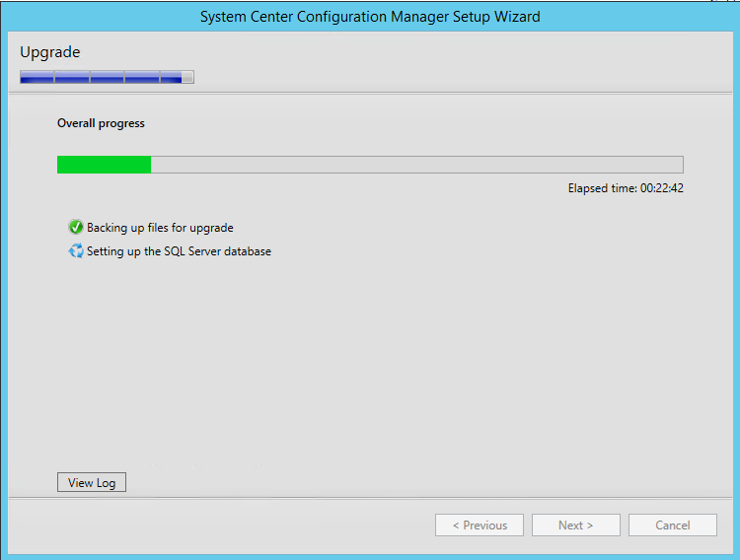Click the Elapsed time readout
This screenshot has height=560, width=740.
(626, 188)
